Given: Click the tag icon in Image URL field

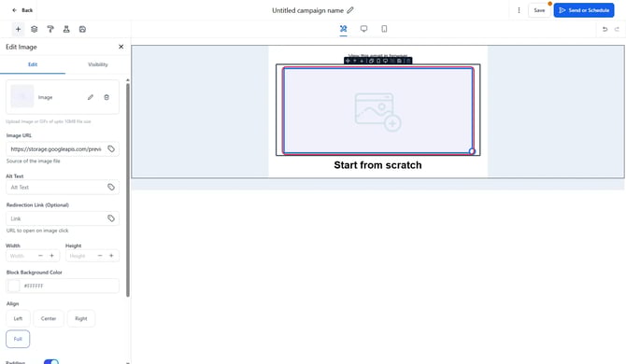Looking at the screenshot, I should (x=111, y=148).
